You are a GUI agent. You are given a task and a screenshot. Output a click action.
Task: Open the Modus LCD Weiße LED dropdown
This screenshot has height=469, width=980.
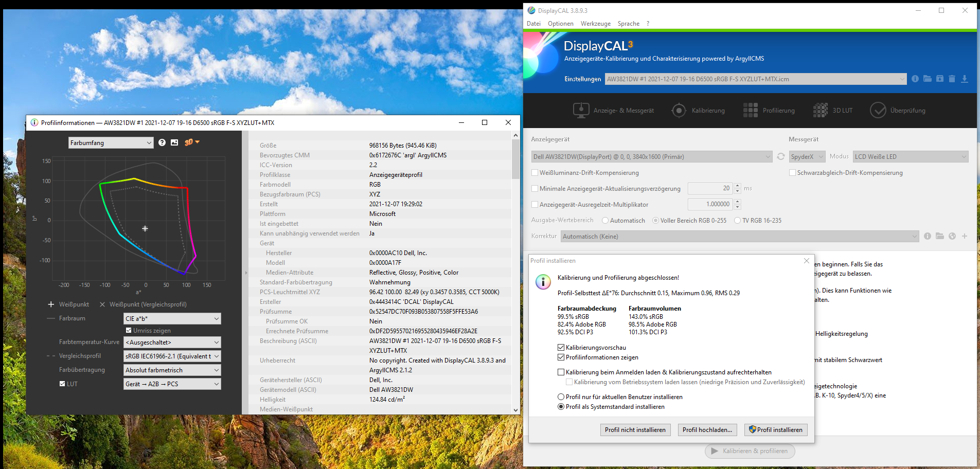coord(911,156)
